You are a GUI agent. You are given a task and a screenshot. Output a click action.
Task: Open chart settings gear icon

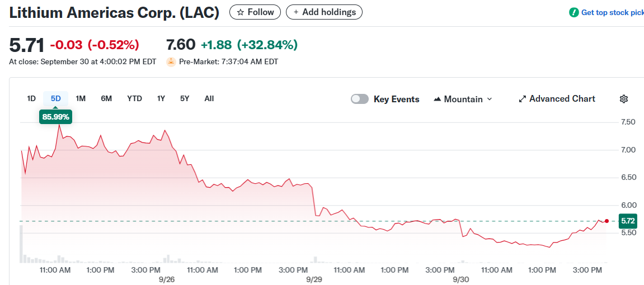[624, 99]
